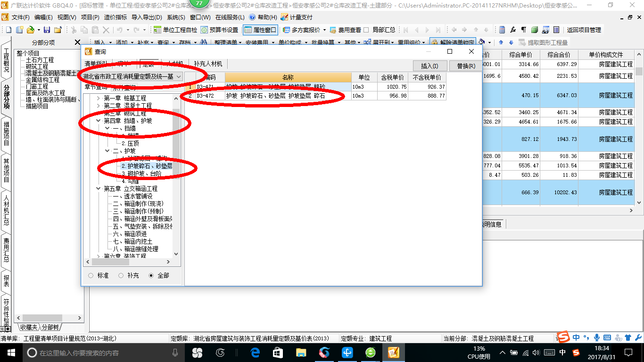
Task: Switch to 补充人材机 tab in query dialog
Action: point(207,64)
